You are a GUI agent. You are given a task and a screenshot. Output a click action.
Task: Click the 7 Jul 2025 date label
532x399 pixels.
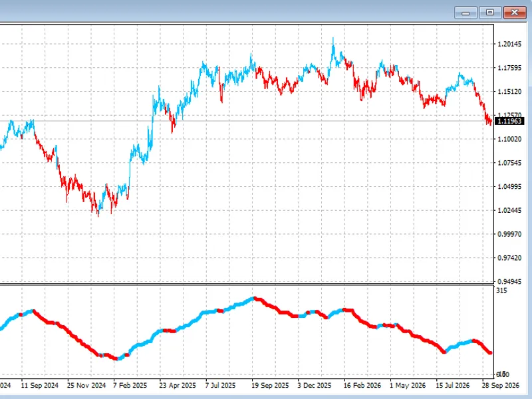pyautogui.click(x=220, y=386)
